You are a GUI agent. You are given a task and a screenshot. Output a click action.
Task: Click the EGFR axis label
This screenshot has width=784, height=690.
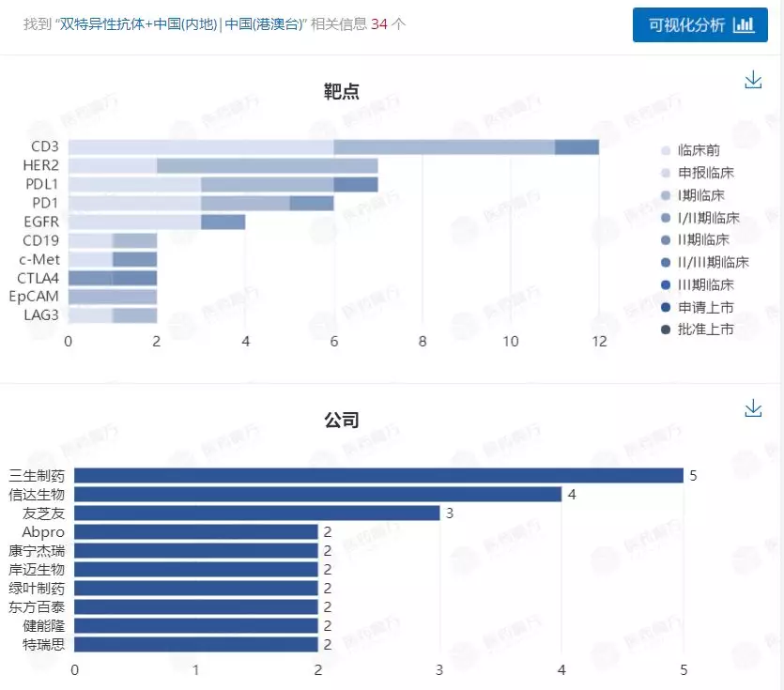(x=43, y=222)
